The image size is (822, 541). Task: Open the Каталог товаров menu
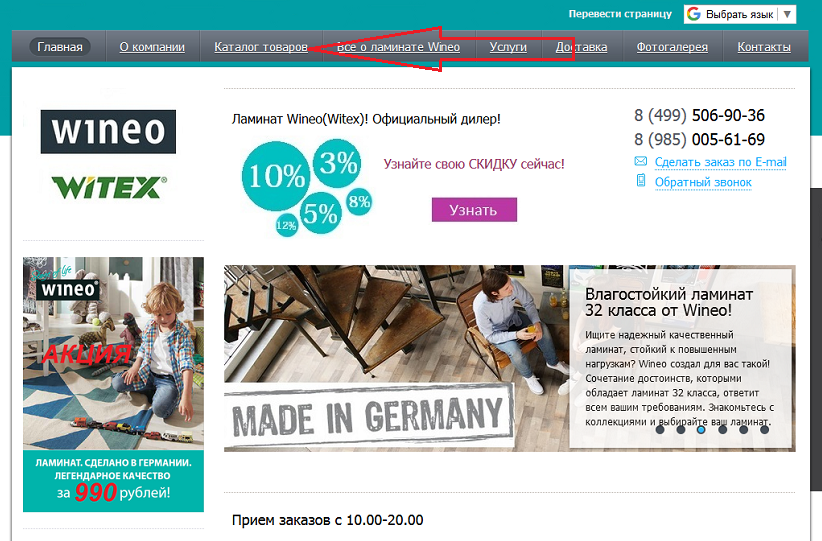coord(261,47)
